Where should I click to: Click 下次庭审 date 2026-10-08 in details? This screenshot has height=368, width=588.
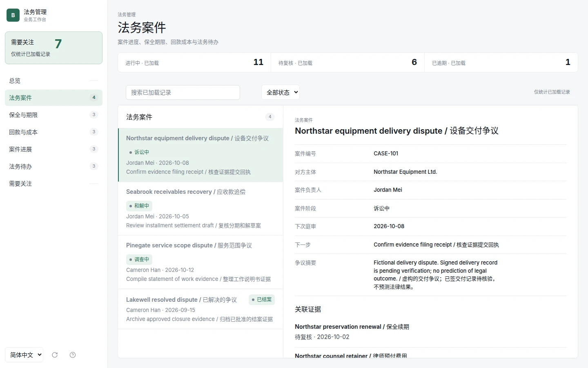[x=389, y=226]
